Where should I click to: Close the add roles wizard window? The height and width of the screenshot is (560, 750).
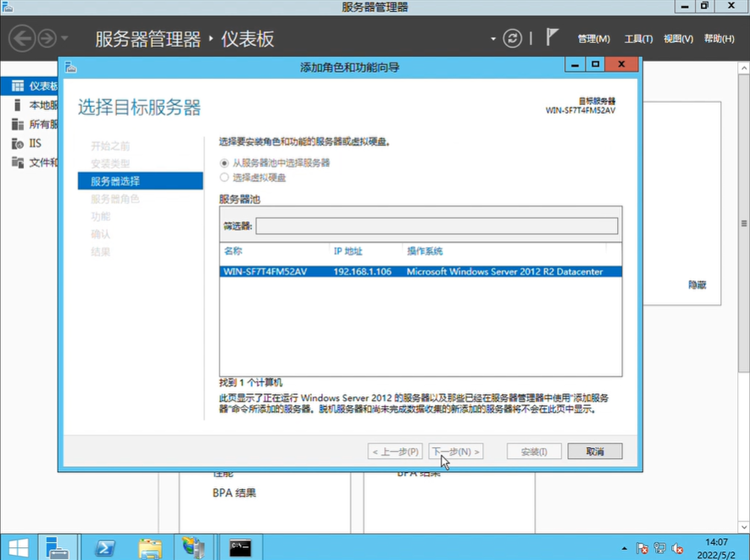pyautogui.click(x=621, y=64)
